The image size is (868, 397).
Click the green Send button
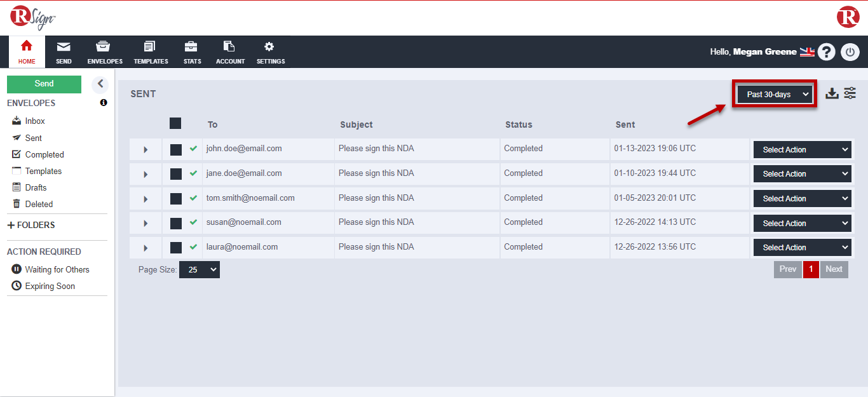[x=44, y=84]
